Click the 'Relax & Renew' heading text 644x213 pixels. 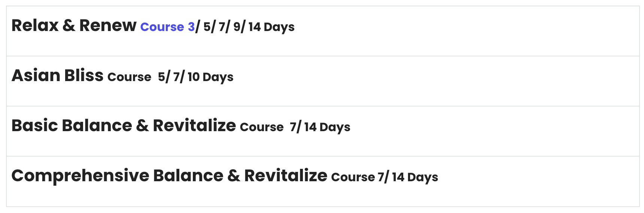pos(74,25)
